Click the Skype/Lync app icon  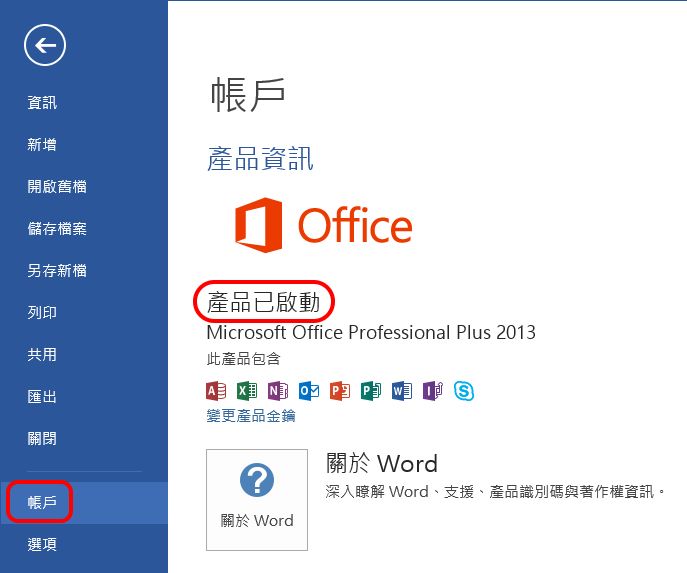[x=464, y=391]
